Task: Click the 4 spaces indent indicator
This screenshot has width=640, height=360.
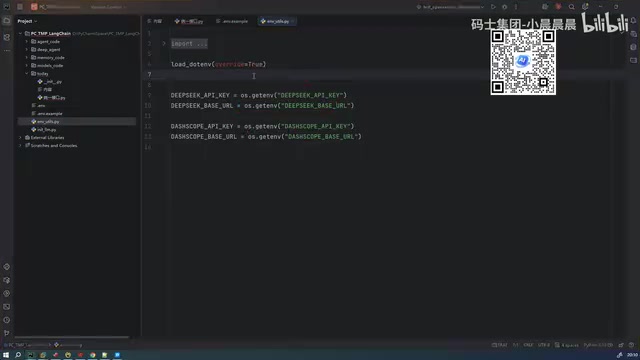Action: [x=567, y=345]
